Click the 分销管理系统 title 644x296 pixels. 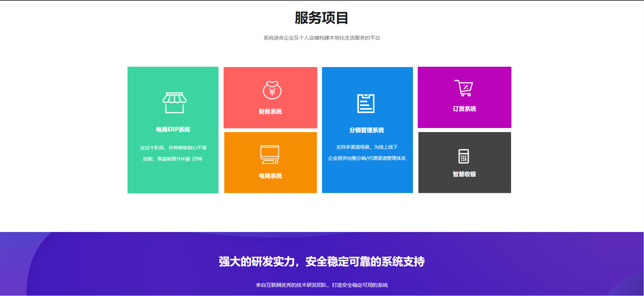(367, 130)
